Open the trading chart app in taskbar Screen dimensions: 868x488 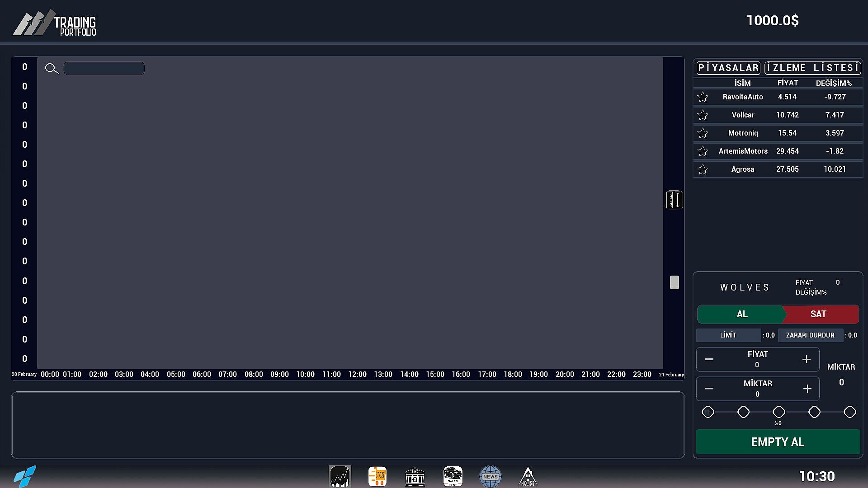click(340, 476)
